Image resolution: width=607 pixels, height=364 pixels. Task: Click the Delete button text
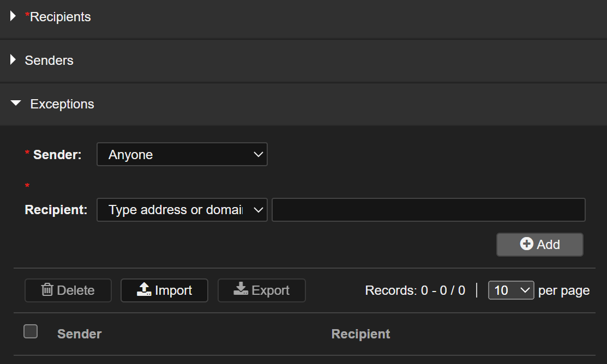[x=76, y=290]
